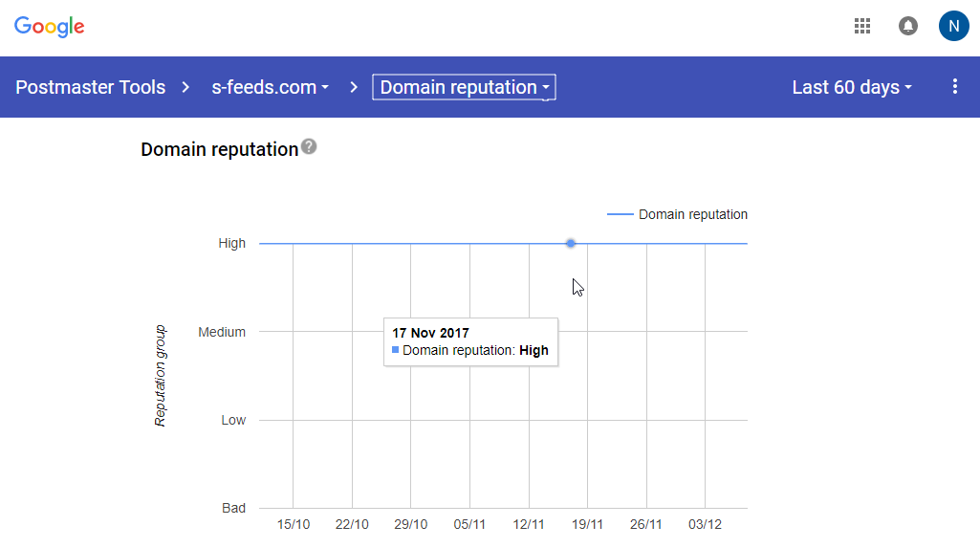Click the help question mark beside Domain reputation
Viewport: 980px width, 548px height.
point(309,147)
